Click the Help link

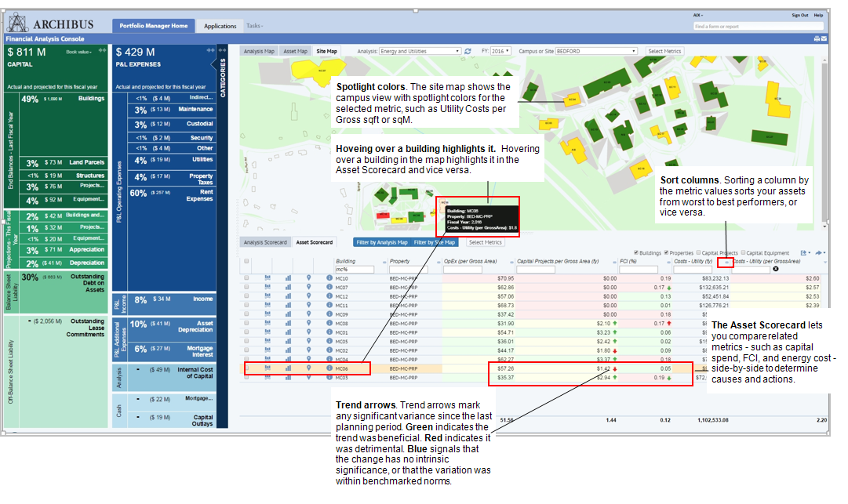pos(818,15)
